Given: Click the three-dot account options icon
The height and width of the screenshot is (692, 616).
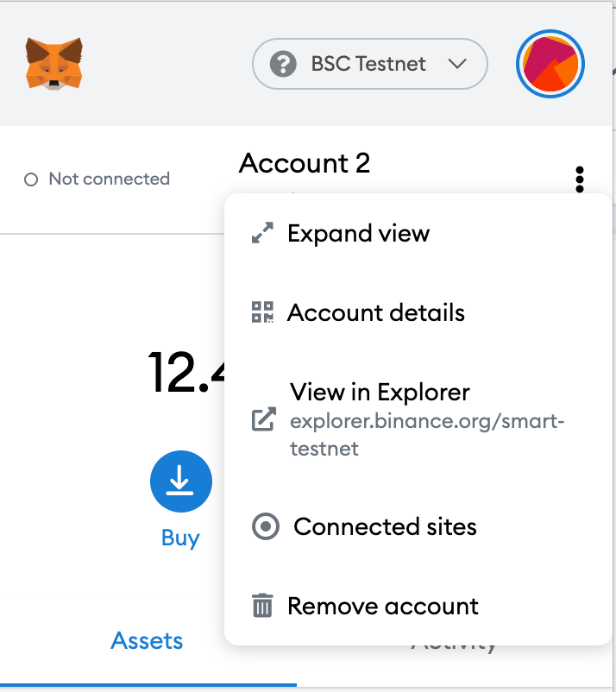Looking at the screenshot, I should click(580, 179).
